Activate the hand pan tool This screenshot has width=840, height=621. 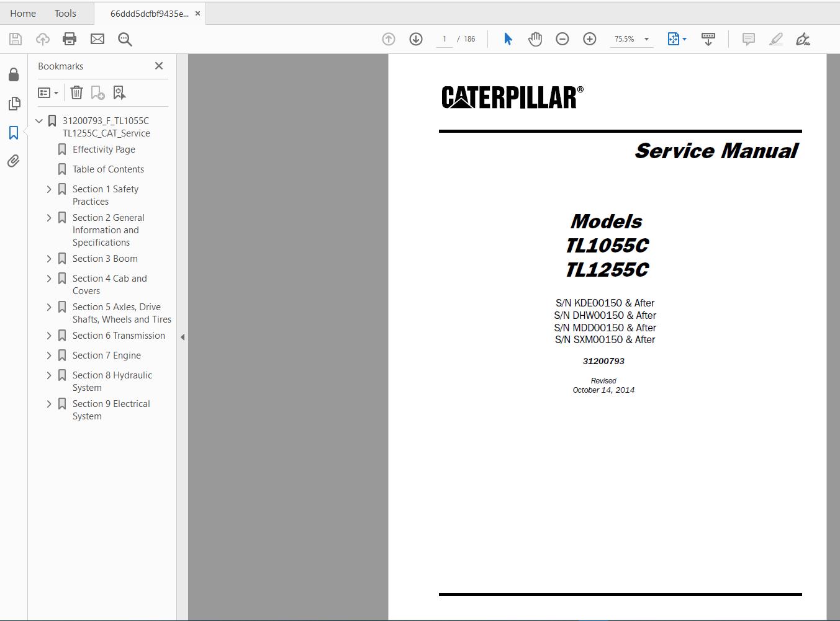[535, 39]
